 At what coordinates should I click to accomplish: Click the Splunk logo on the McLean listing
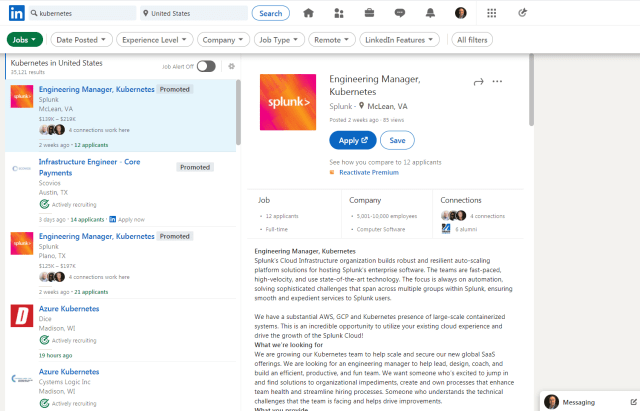(x=22, y=96)
